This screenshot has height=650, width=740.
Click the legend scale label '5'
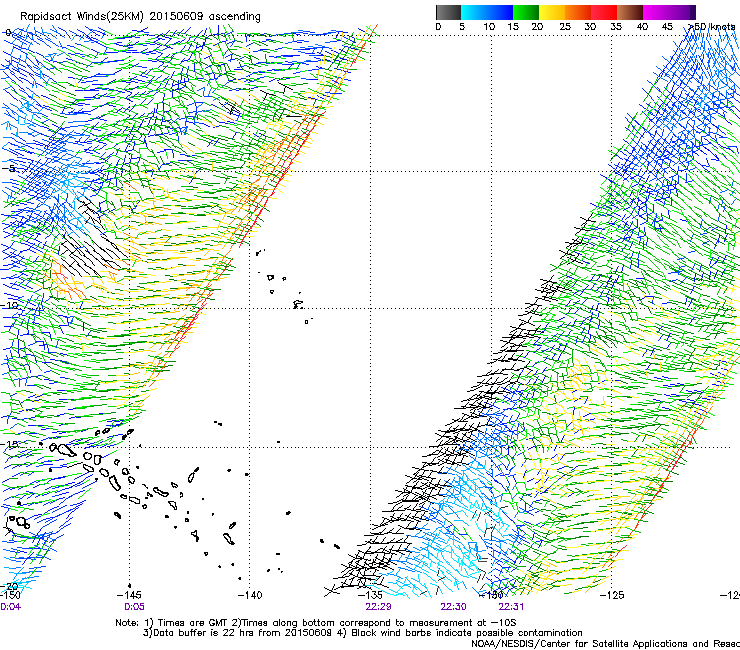pos(462,27)
